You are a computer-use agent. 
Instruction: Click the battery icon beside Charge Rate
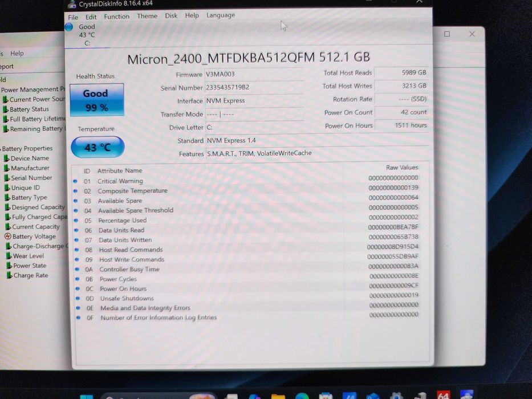(10, 275)
